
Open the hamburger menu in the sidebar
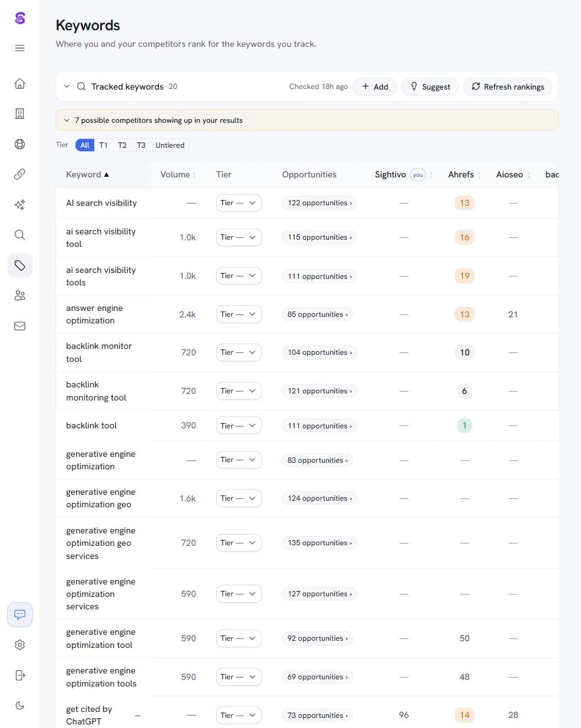point(20,48)
